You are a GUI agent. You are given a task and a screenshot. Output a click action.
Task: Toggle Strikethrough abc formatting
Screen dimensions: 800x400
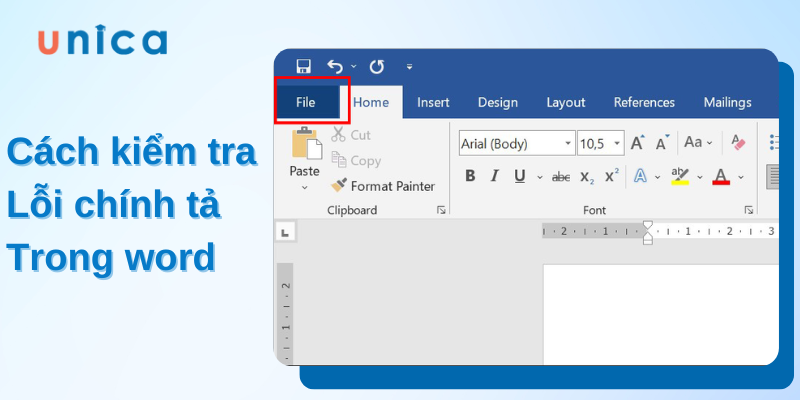[x=561, y=177]
